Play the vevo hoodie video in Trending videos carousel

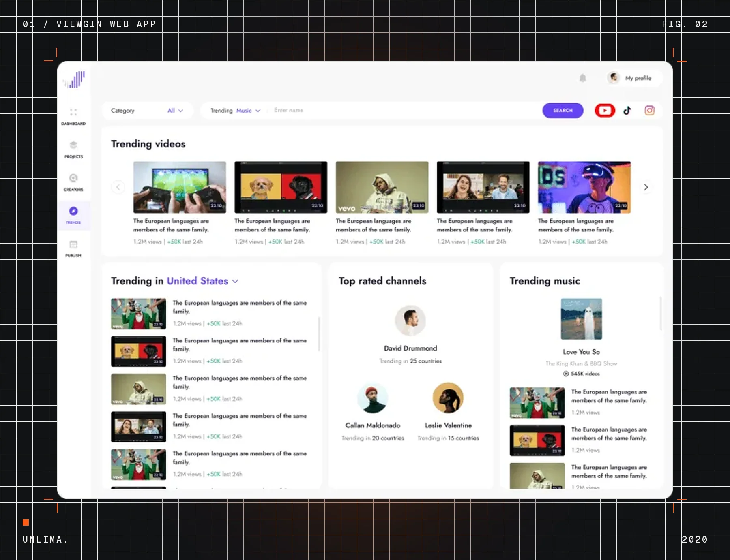[382, 187]
